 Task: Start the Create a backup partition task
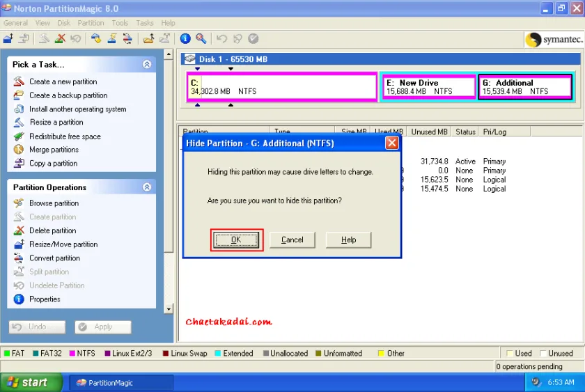pos(68,95)
